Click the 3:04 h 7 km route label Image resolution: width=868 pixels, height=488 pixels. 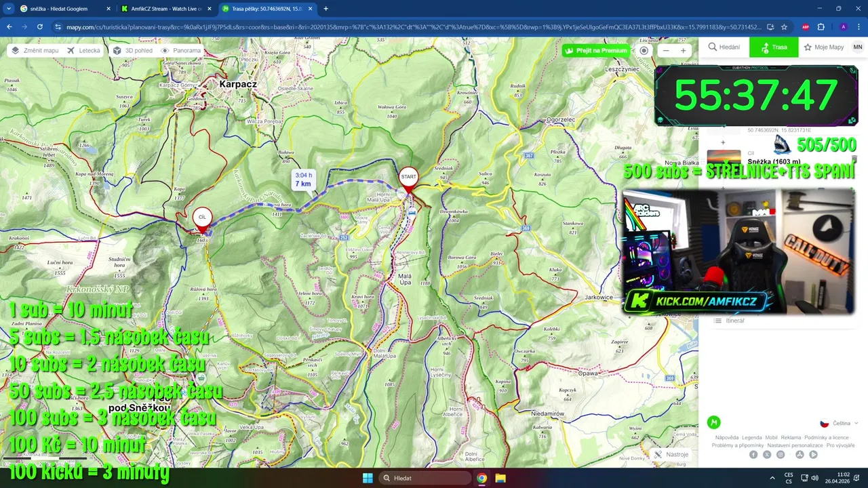[303, 180]
